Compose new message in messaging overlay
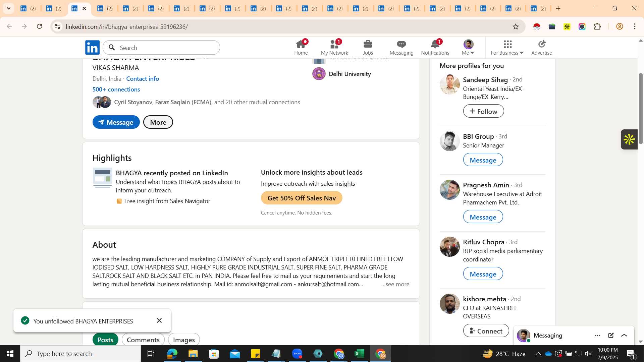Image resolution: width=644 pixels, height=362 pixels. click(611, 336)
